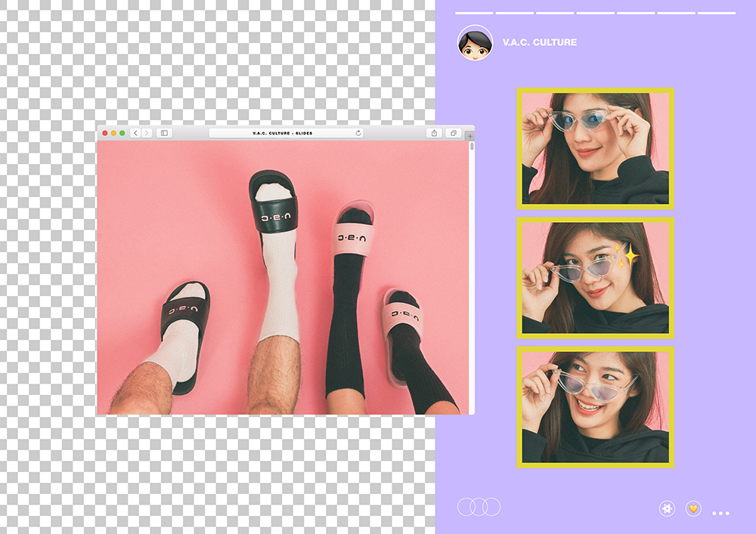This screenshot has height=534, width=756.
Task: Toggle the browser sidebar button
Action: coord(164,134)
